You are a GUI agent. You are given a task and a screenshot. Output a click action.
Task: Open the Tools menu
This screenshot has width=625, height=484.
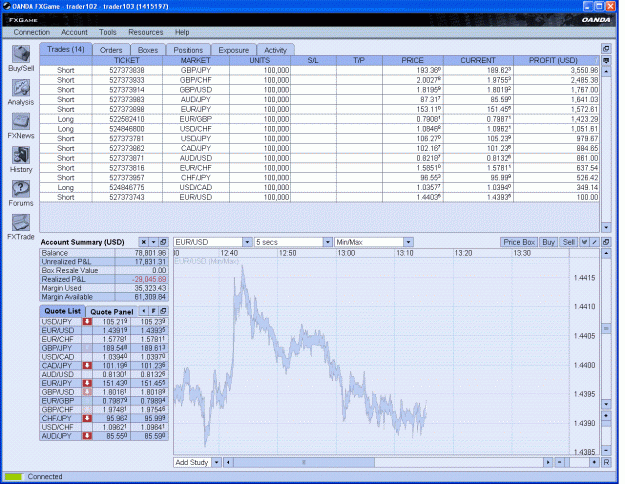(x=108, y=32)
